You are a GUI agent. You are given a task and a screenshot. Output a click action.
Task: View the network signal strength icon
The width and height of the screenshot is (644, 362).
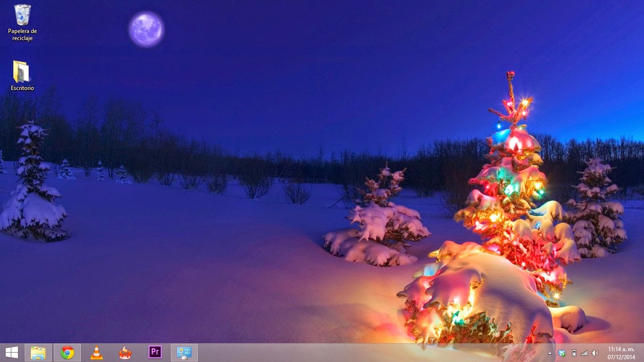click(585, 352)
